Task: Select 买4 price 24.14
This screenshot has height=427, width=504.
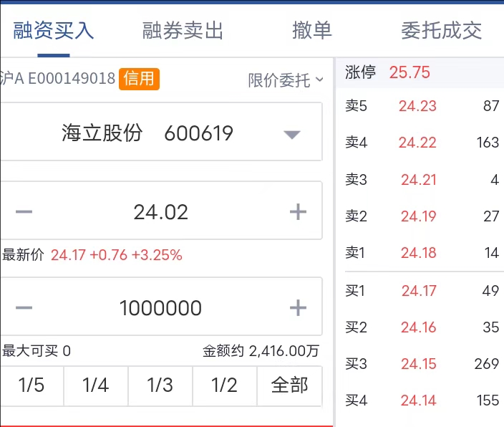Action: click(x=419, y=400)
